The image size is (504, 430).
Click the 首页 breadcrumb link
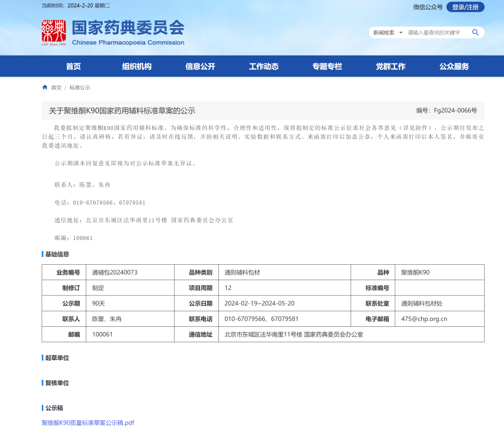point(56,87)
